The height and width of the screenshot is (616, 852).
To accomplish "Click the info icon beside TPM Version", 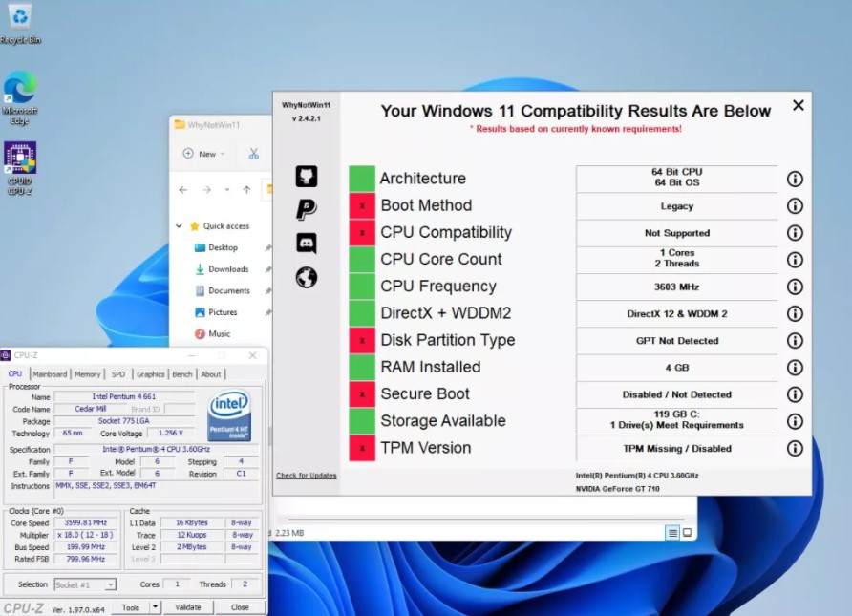I will pyautogui.click(x=797, y=448).
